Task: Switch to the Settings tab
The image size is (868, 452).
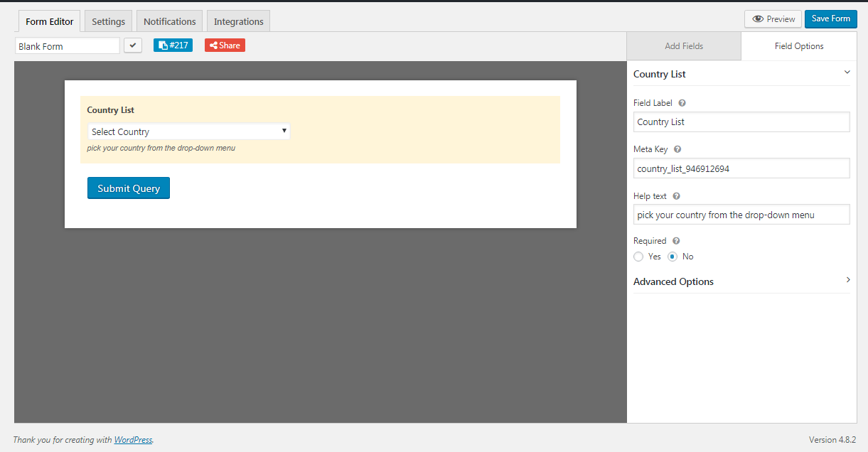Action: tap(107, 21)
